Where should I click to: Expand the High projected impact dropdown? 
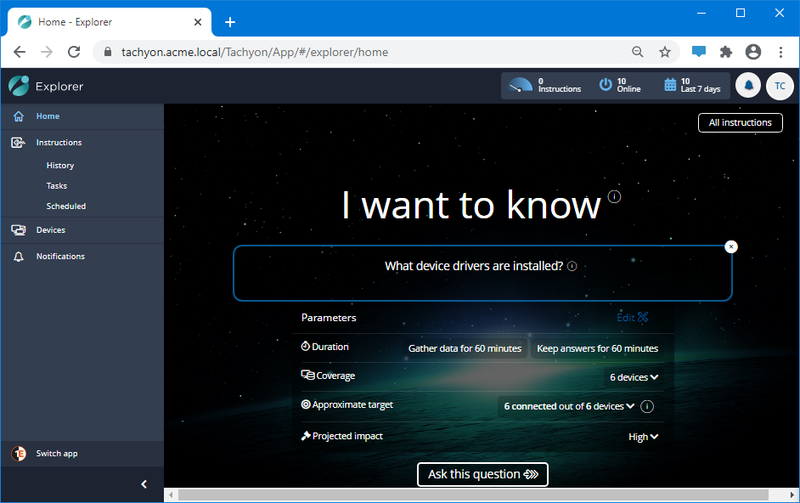tap(643, 437)
